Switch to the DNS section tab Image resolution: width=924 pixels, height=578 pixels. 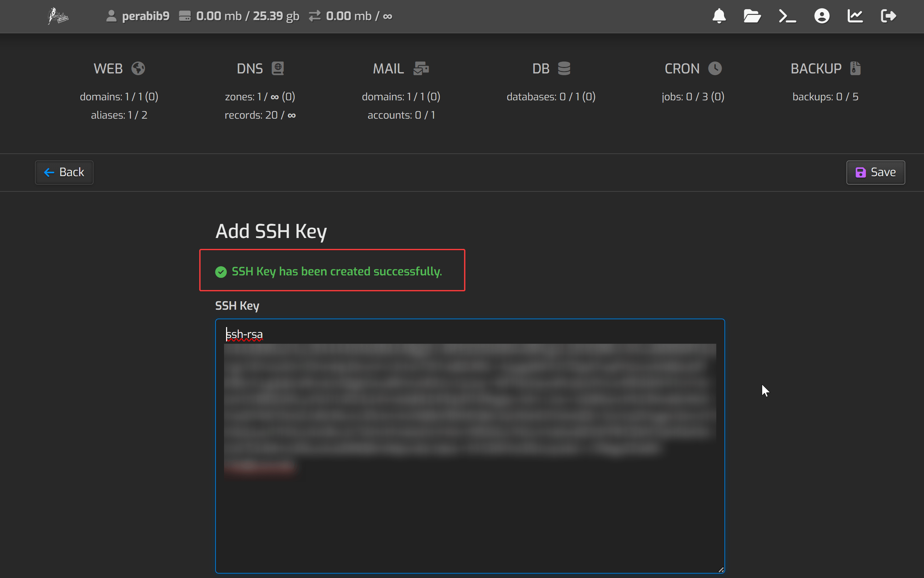[250, 69]
